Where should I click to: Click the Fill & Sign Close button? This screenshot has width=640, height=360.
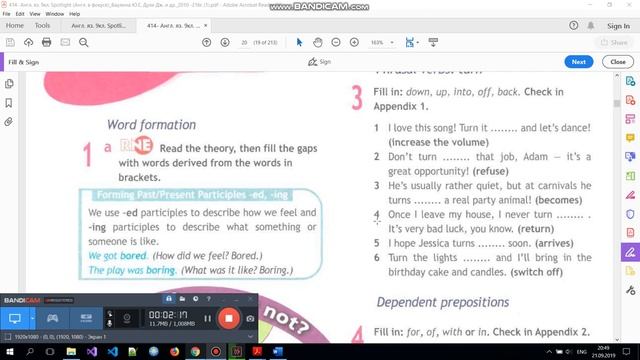coord(618,62)
